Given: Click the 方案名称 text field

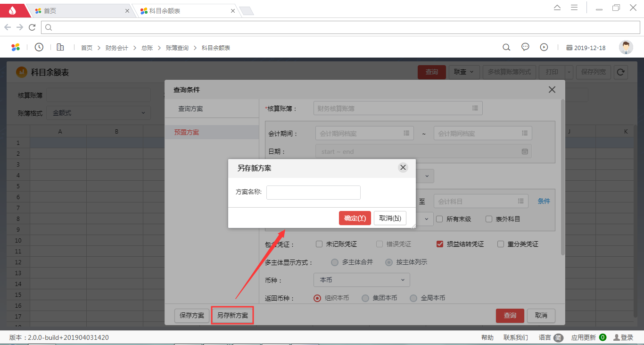Looking at the screenshot, I should (x=313, y=193).
